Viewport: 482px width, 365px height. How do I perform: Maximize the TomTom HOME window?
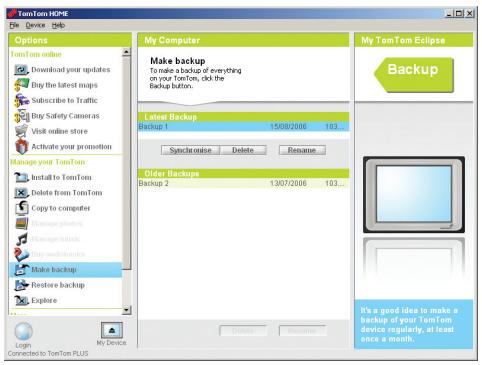click(459, 14)
